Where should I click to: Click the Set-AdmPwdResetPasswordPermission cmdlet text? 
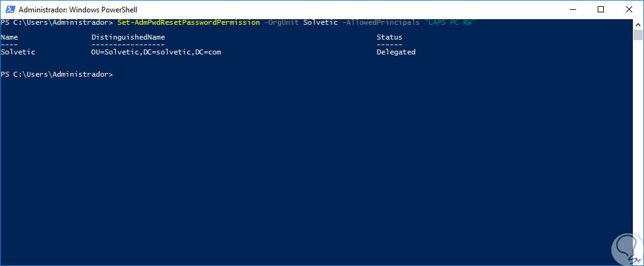188,23
